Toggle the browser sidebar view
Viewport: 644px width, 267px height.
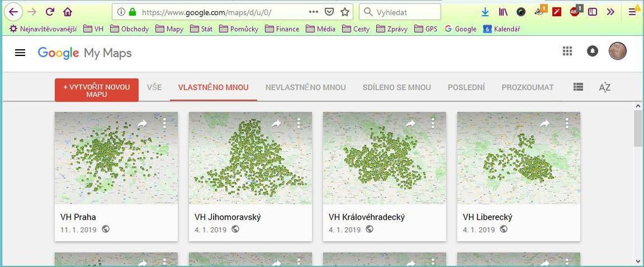pos(592,13)
